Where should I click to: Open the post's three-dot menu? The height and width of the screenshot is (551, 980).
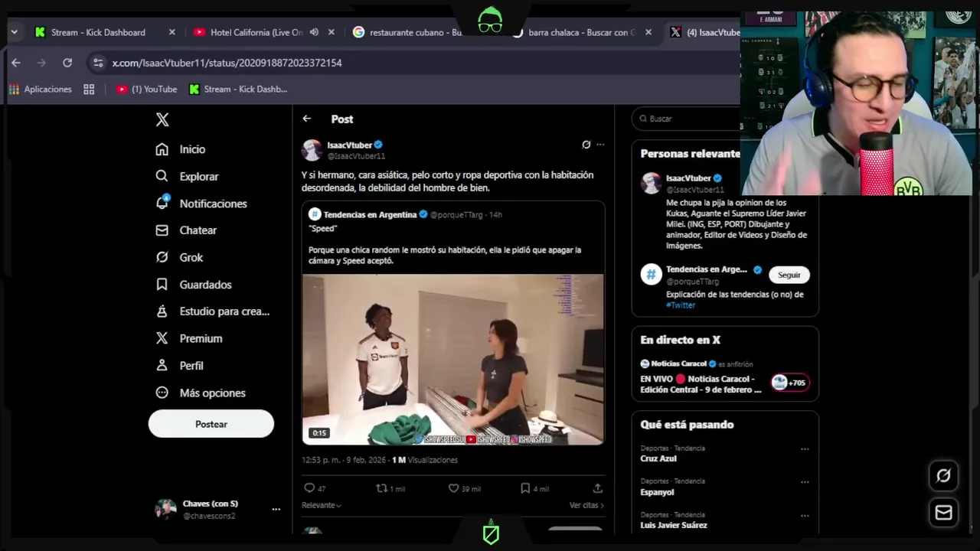(x=600, y=145)
